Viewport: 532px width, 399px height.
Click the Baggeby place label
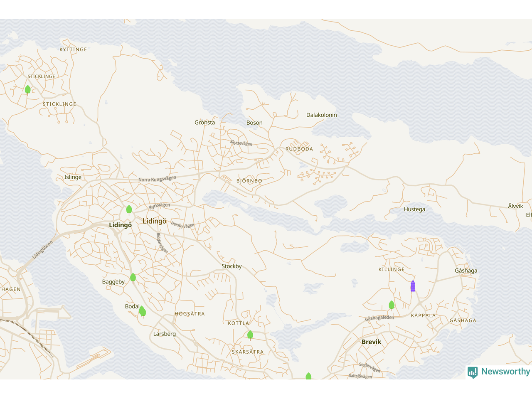(113, 282)
